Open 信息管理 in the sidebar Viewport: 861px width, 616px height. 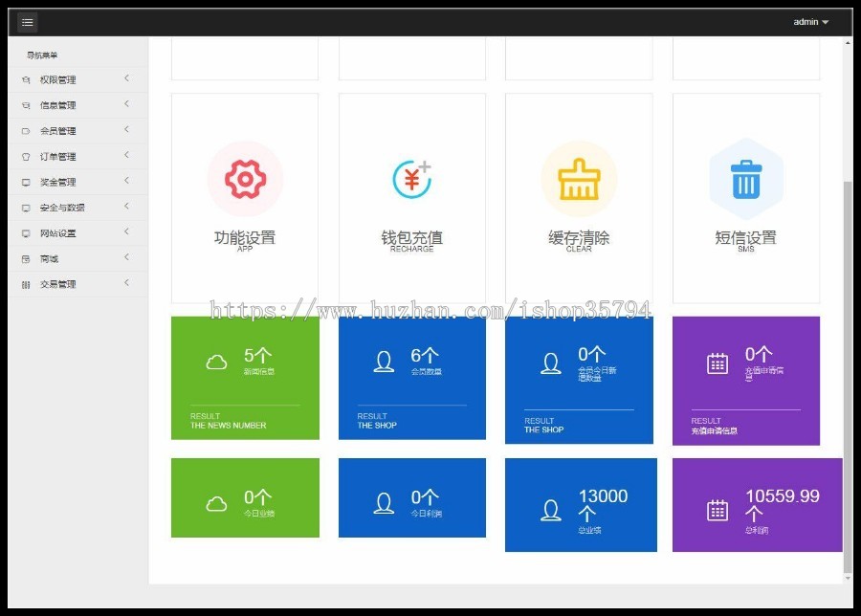coord(77,105)
